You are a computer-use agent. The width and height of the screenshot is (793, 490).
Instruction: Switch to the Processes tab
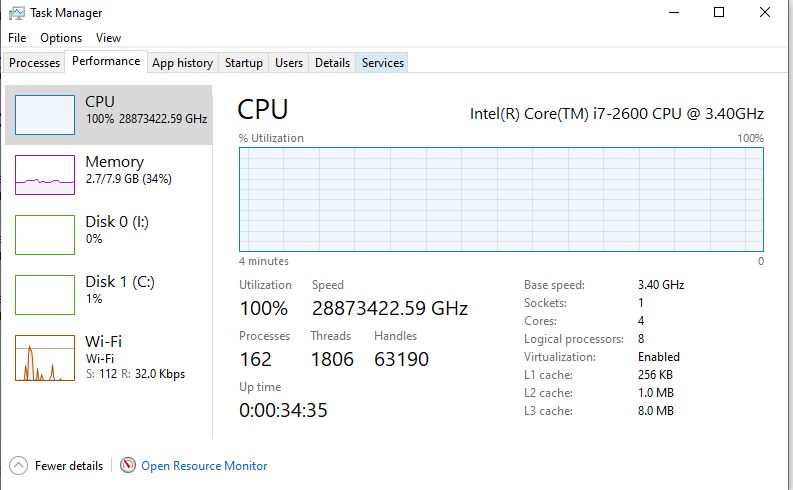pyautogui.click(x=34, y=63)
